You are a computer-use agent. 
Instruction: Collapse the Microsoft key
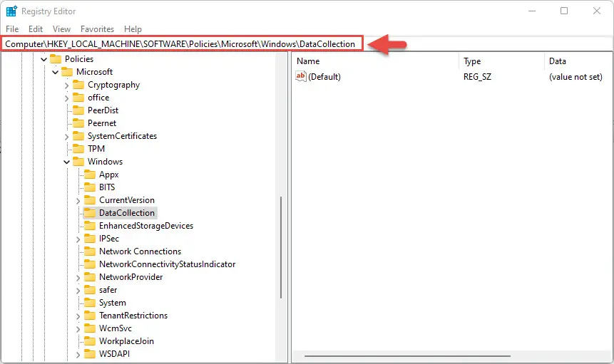coord(55,73)
